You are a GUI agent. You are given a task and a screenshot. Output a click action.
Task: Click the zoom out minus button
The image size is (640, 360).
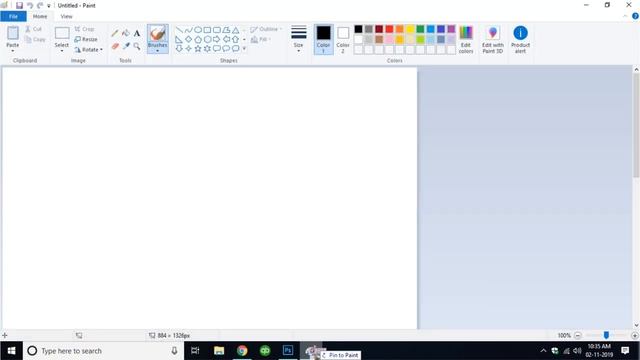click(x=578, y=336)
